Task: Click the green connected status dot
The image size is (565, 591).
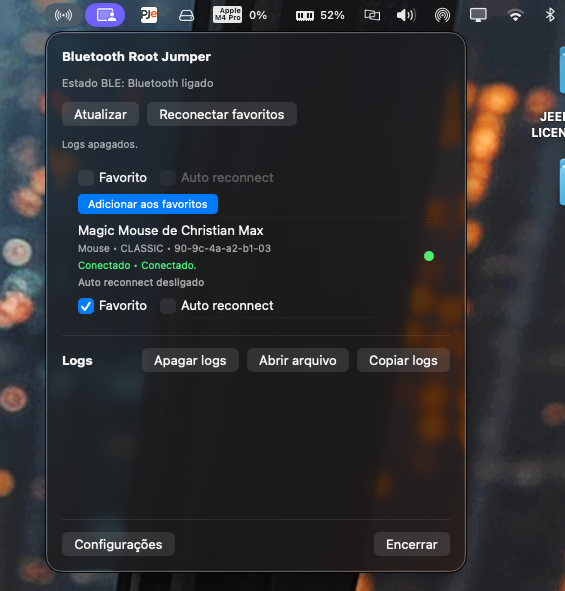Action: coord(429,256)
